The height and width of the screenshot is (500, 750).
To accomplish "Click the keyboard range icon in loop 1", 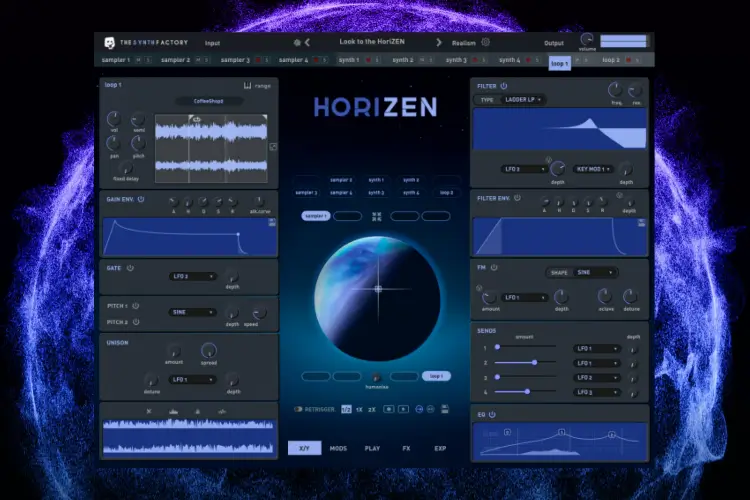I will 247,86.
